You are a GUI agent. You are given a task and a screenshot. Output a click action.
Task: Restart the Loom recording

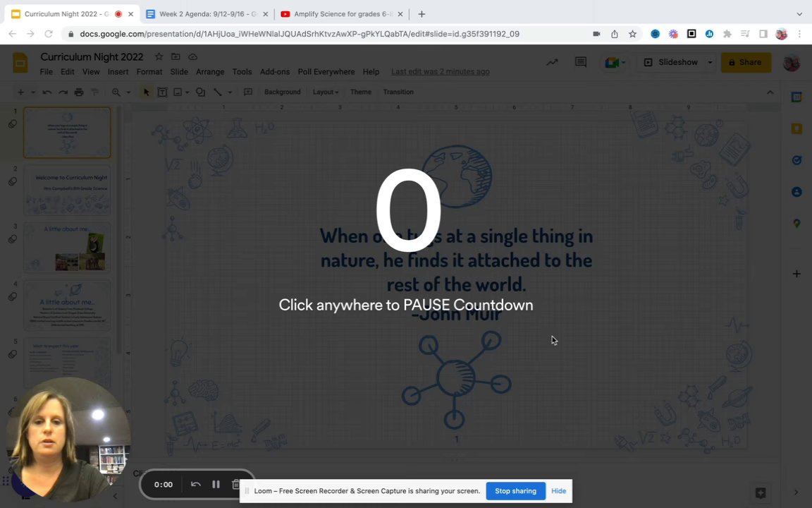click(196, 484)
